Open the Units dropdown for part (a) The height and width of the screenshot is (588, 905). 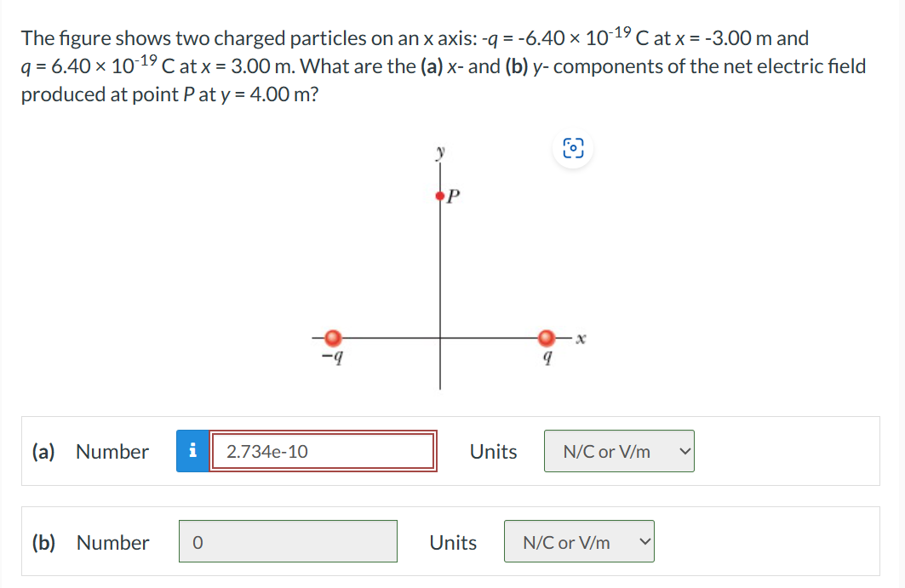click(619, 452)
